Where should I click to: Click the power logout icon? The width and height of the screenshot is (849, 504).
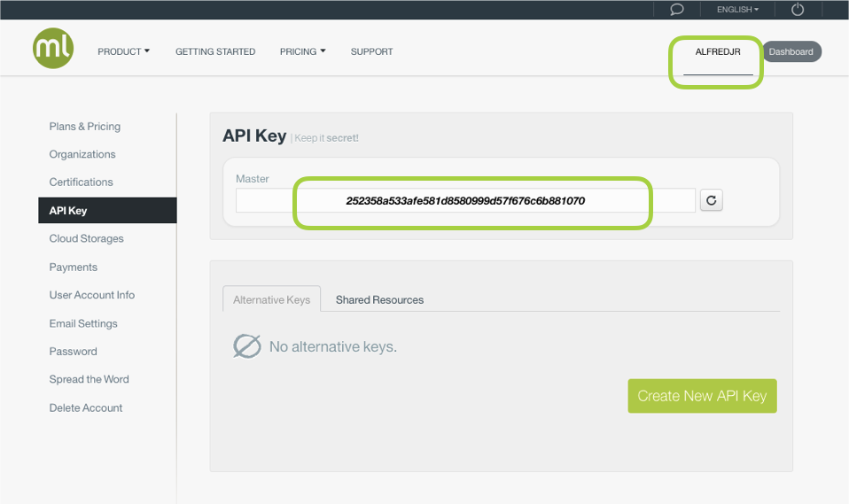pos(798,9)
